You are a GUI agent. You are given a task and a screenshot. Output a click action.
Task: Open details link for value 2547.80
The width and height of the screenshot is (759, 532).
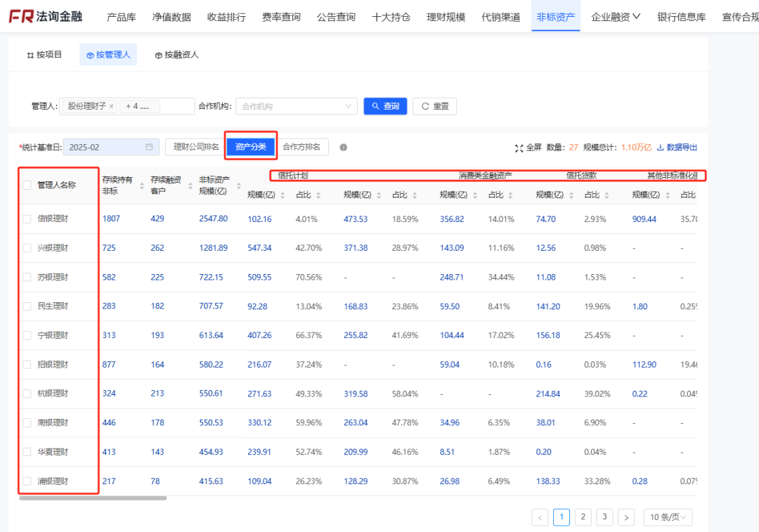[x=212, y=219]
